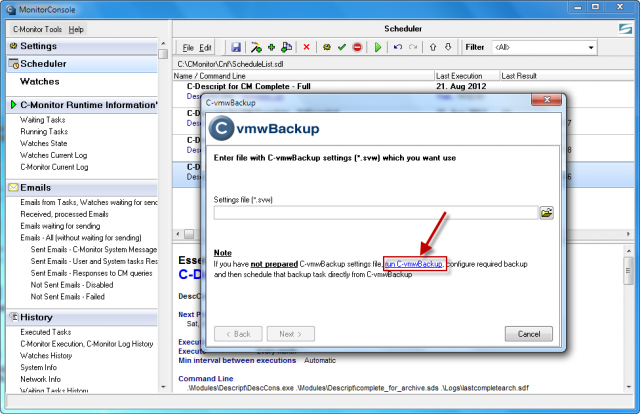Open Waiting Tasks in sidebar

coord(42,120)
